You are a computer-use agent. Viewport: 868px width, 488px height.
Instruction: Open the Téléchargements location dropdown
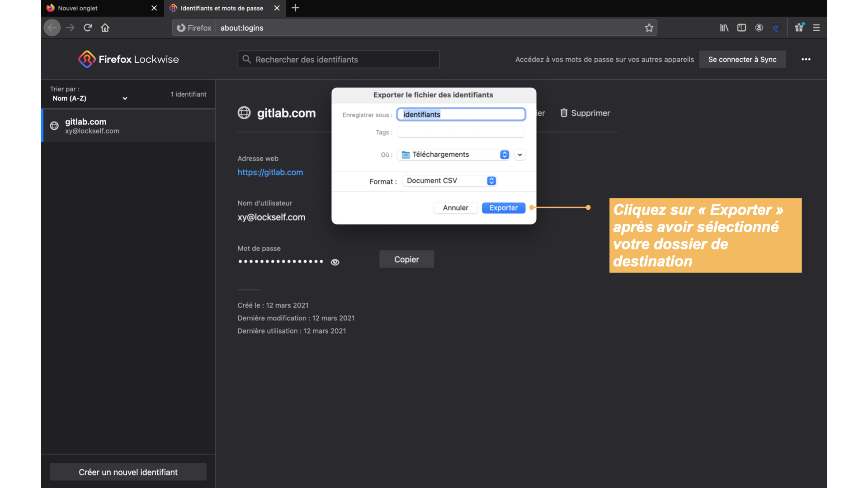(453, 155)
